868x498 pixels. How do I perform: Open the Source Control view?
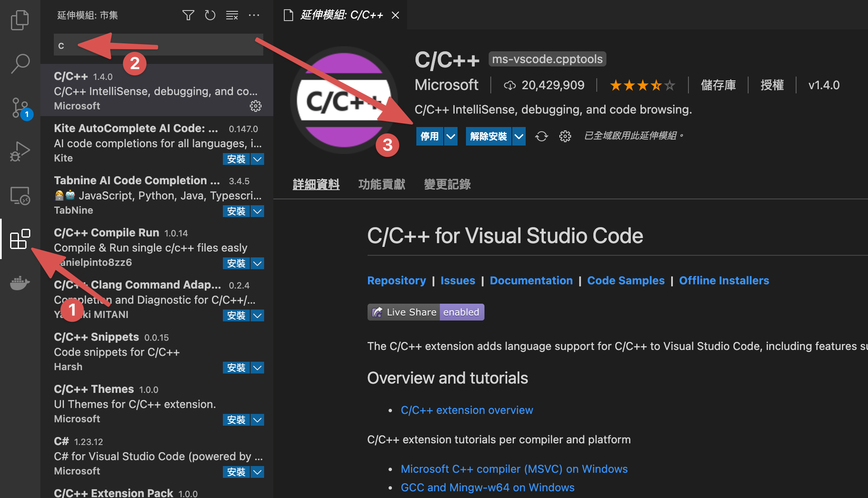click(20, 108)
